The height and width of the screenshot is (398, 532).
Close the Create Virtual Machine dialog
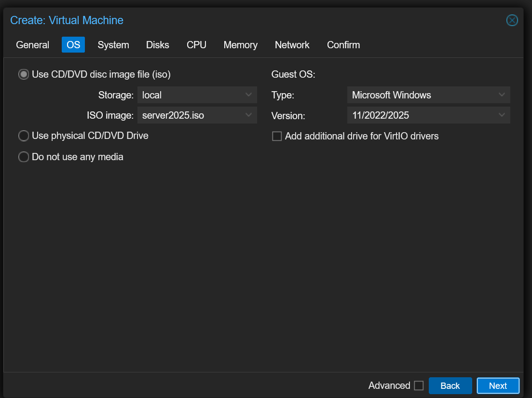[x=512, y=20]
